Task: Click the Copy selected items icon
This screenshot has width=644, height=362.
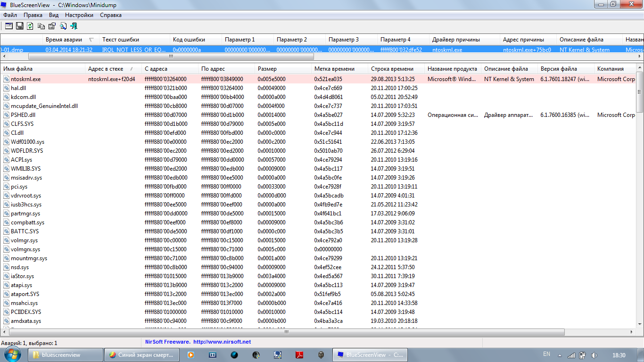Action: tap(41, 26)
